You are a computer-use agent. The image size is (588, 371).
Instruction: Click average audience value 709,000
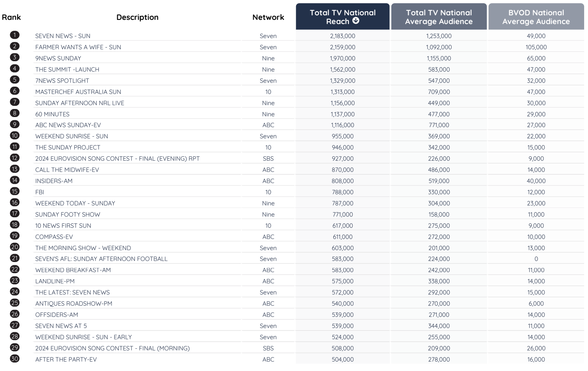(x=439, y=92)
